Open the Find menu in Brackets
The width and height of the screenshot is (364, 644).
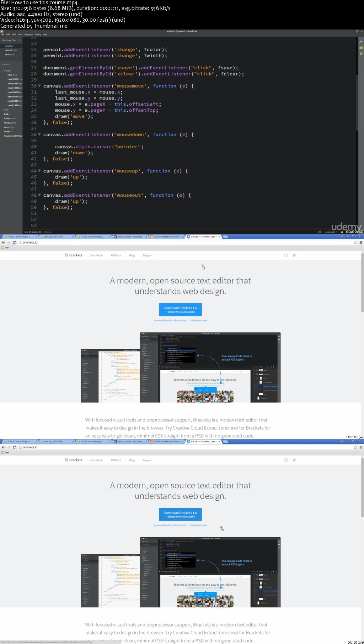click(14, 34)
